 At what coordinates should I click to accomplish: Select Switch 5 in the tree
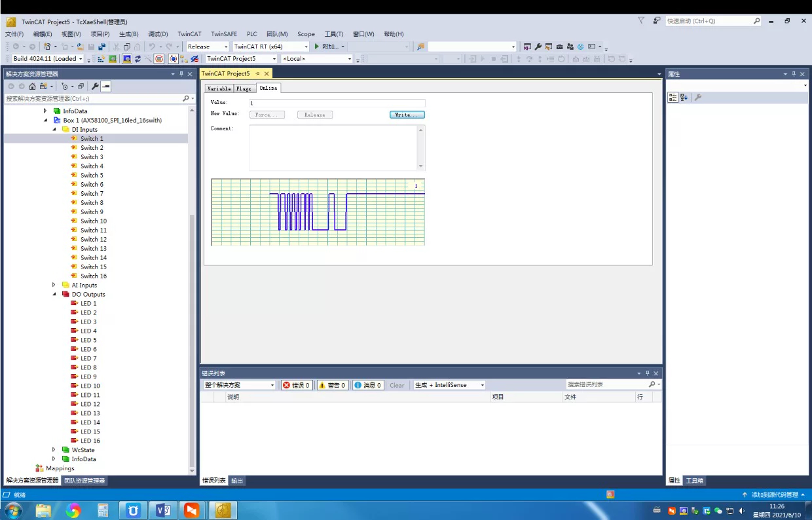coord(92,176)
